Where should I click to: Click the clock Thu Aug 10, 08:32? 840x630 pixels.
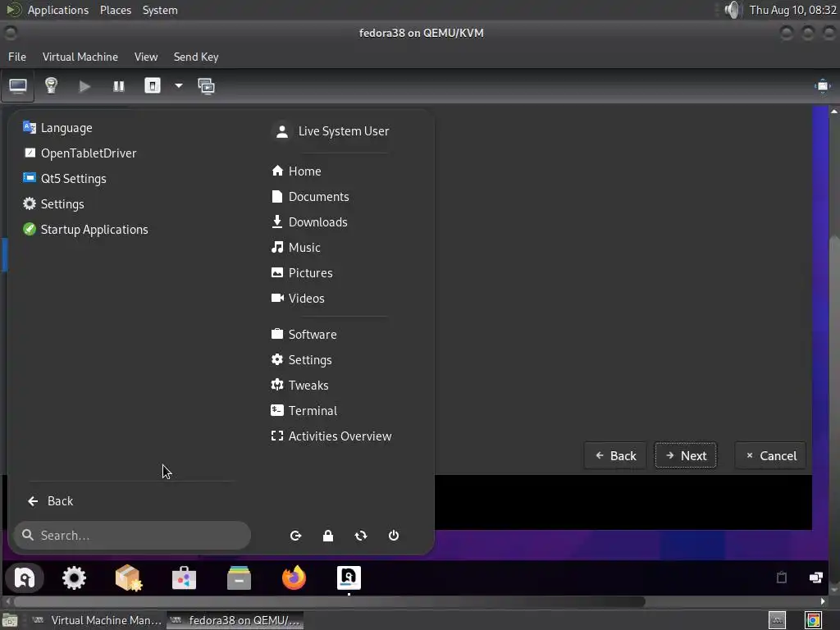[x=793, y=10]
